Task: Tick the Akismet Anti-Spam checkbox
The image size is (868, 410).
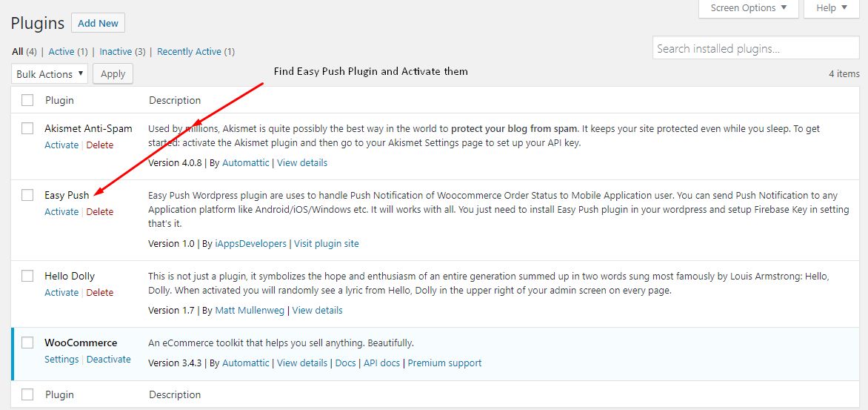Action: click(27, 128)
